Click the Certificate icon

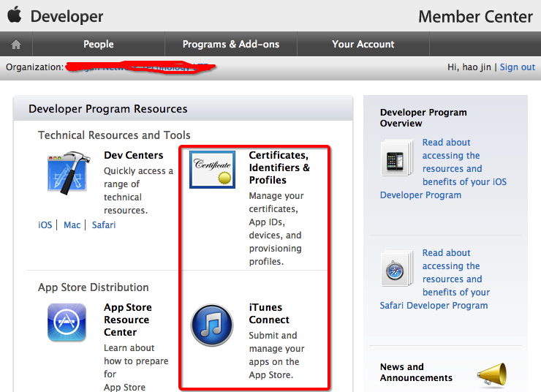click(x=212, y=170)
